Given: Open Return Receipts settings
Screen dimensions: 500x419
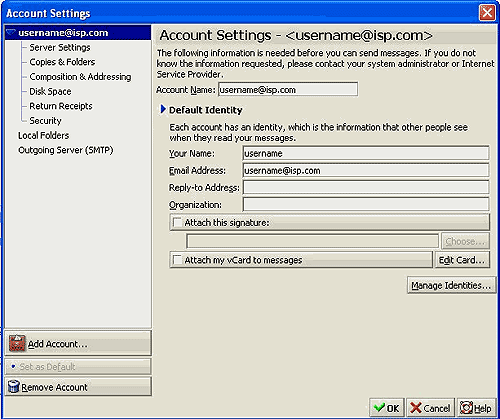Looking at the screenshot, I should pyautogui.click(x=61, y=106).
